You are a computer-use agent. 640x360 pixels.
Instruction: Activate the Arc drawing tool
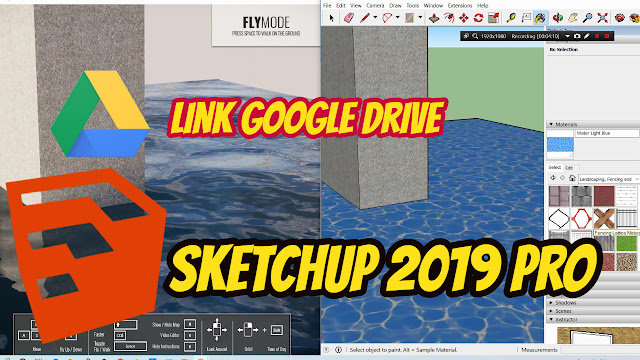coord(387,18)
